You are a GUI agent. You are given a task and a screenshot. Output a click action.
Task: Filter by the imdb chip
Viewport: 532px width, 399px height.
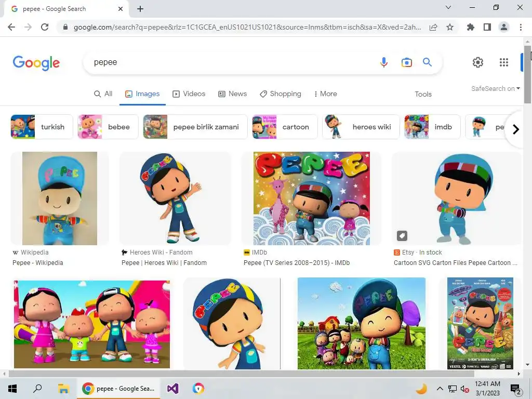[432, 127]
